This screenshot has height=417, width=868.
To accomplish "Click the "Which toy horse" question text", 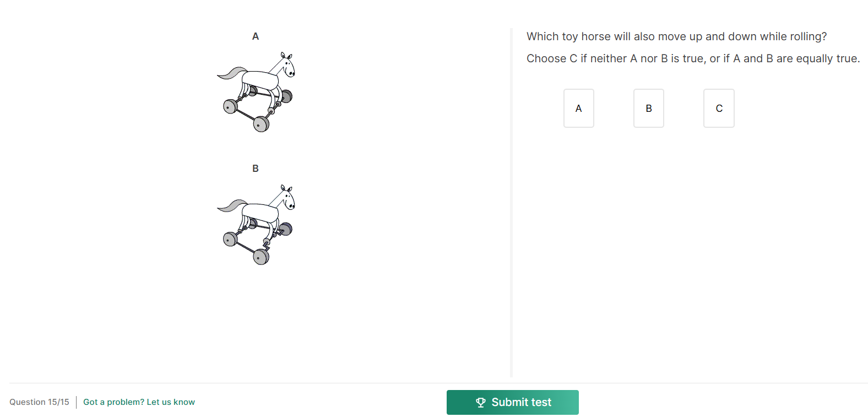I will [676, 36].
